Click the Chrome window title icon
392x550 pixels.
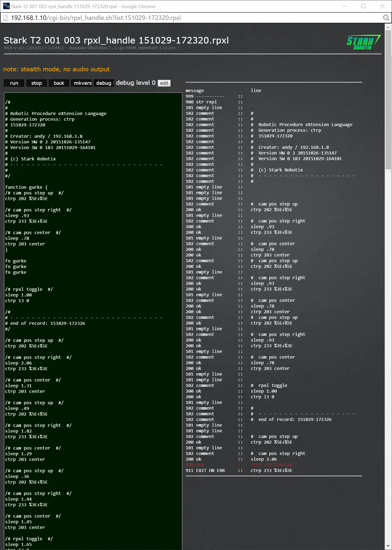6,6
